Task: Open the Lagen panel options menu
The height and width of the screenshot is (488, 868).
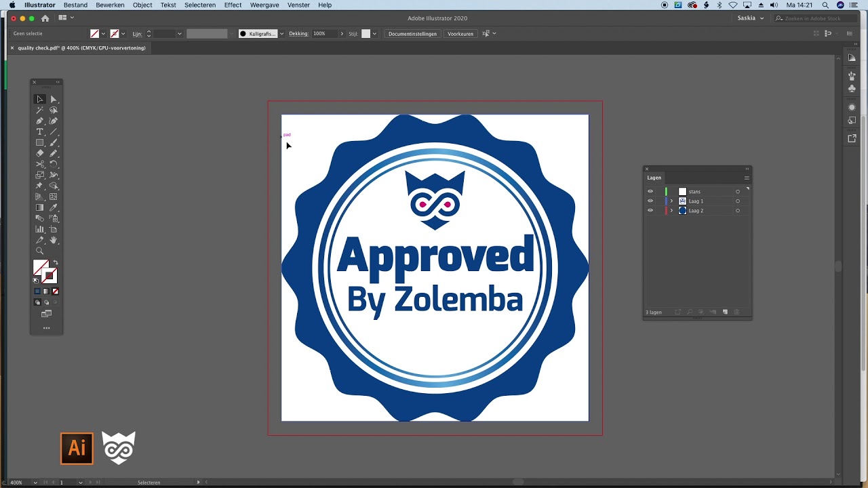Action: [747, 178]
